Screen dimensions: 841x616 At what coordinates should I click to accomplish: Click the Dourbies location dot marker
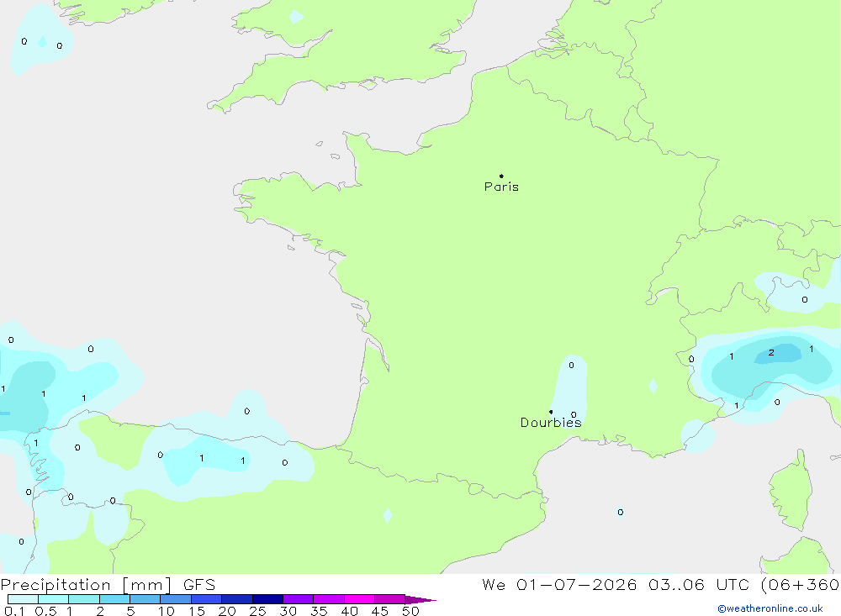point(551,412)
